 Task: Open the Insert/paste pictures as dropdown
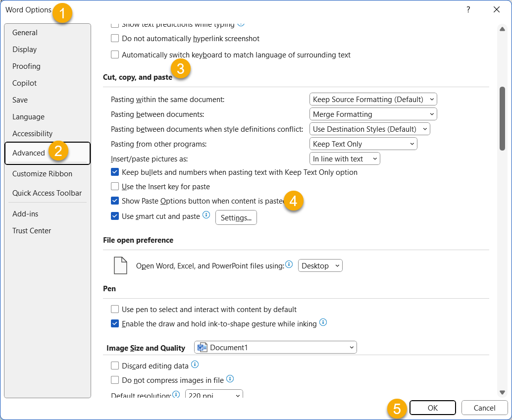tap(344, 159)
